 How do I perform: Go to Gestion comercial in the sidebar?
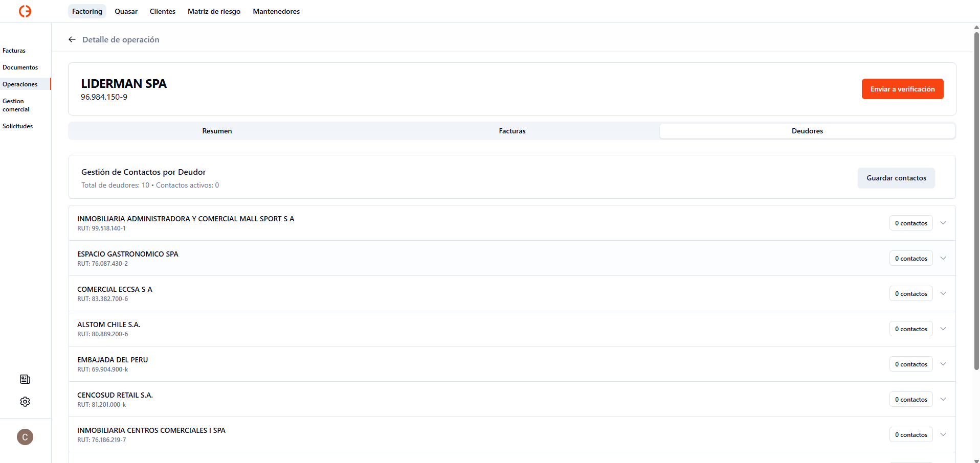pyautogui.click(x=16, y=105)
